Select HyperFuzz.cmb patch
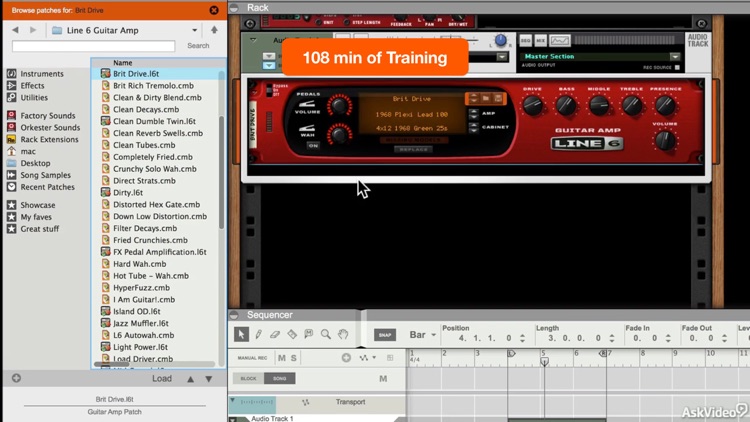750x422 pixels. 141,288
